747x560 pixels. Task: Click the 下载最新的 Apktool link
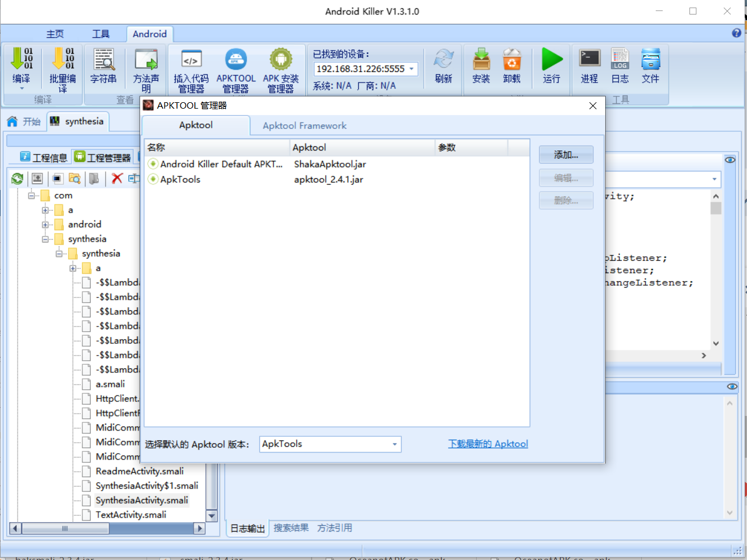coord(488,444)
